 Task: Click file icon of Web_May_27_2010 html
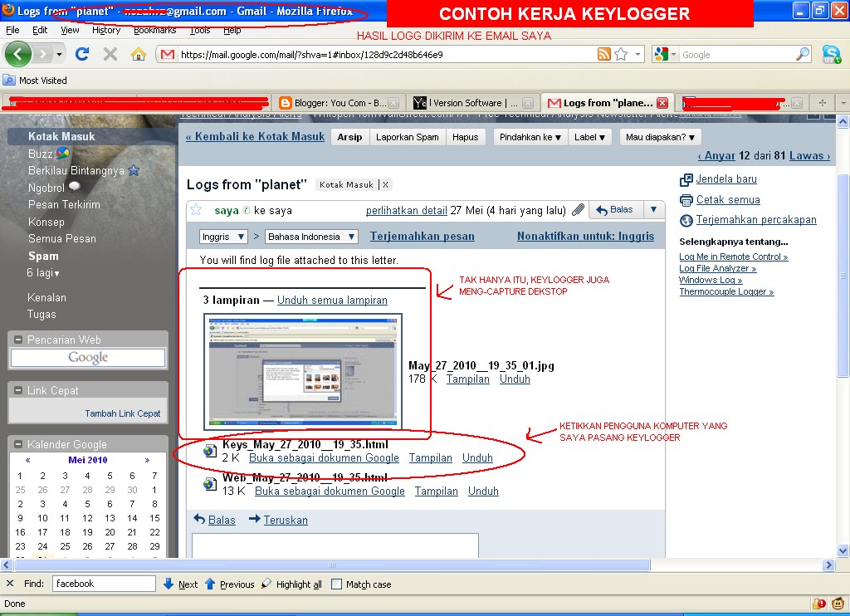click(210, 484)
